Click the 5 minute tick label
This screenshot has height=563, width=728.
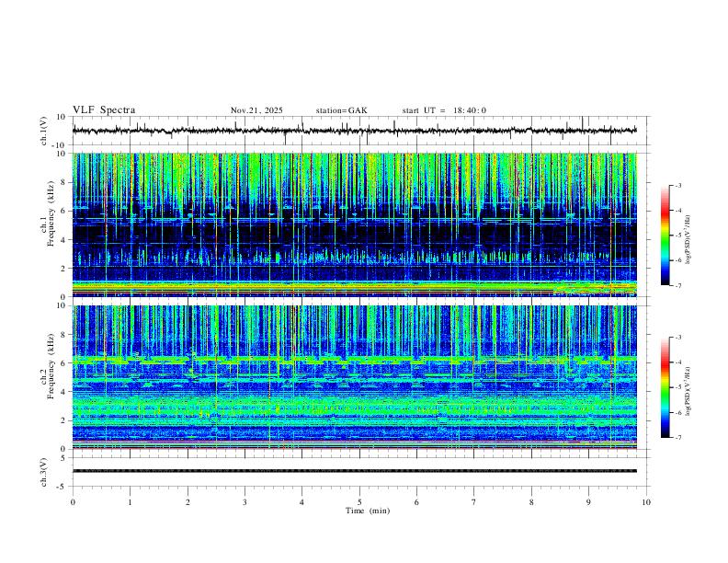coord(359,502)
